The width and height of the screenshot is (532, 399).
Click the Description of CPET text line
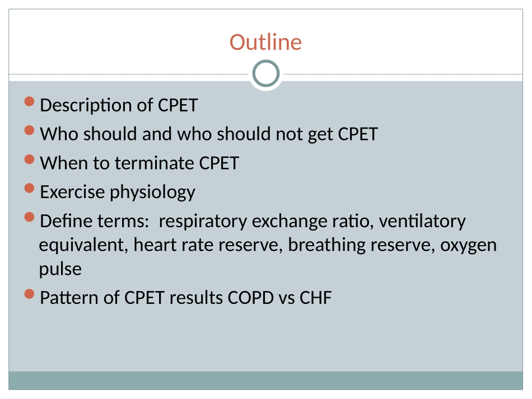pos(119,105)
